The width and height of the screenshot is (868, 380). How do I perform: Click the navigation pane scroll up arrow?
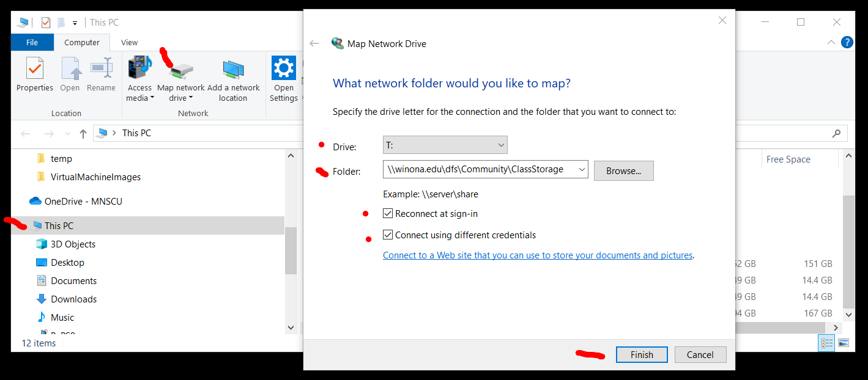click(291, 156)
